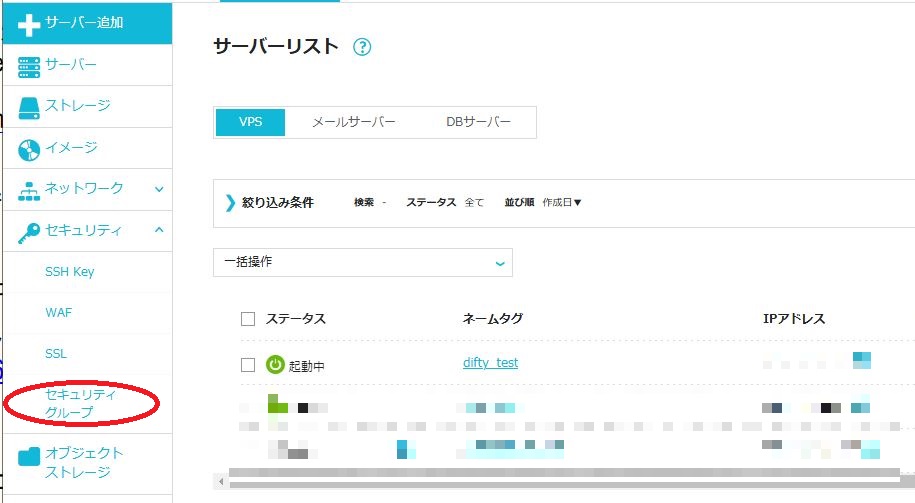Click the イメージ disc icon
915x503 pixels.
[30, 149]
